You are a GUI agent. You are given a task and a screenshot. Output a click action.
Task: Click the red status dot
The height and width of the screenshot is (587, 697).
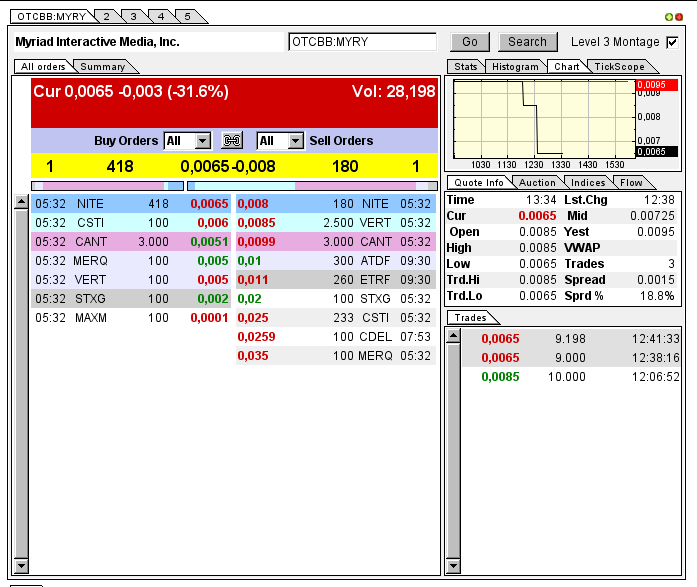click(x=679, y=17)
